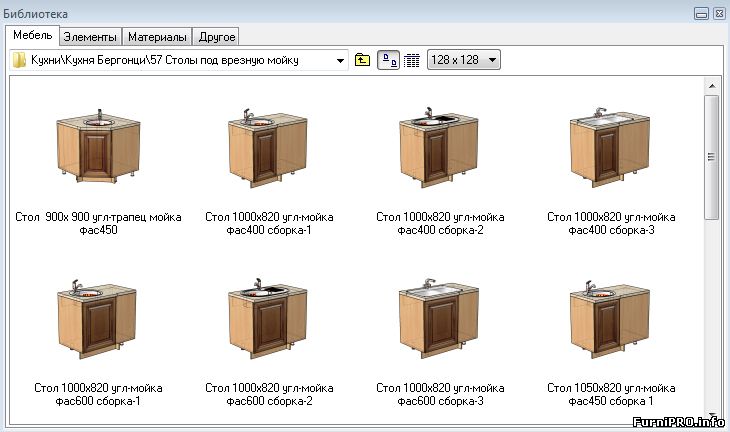This screenshot has height=432, width=730.
Task: Choose the 1000x820 фас400 сборка-2 table thumbnail
Action: [x=440, y=146]
